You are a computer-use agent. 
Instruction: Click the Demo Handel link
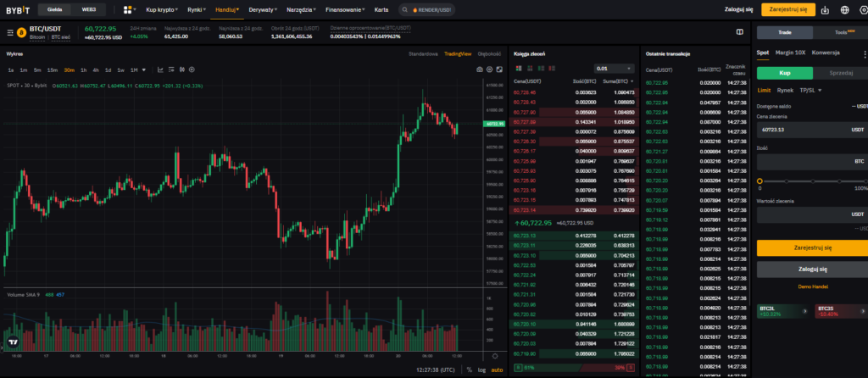812,286
